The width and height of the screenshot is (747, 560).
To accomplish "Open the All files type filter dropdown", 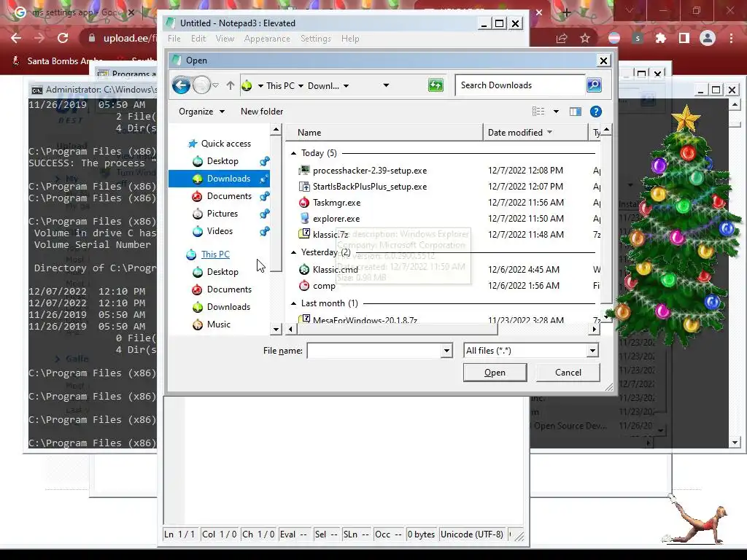I will pyautogui.click(x=592, y=351).
